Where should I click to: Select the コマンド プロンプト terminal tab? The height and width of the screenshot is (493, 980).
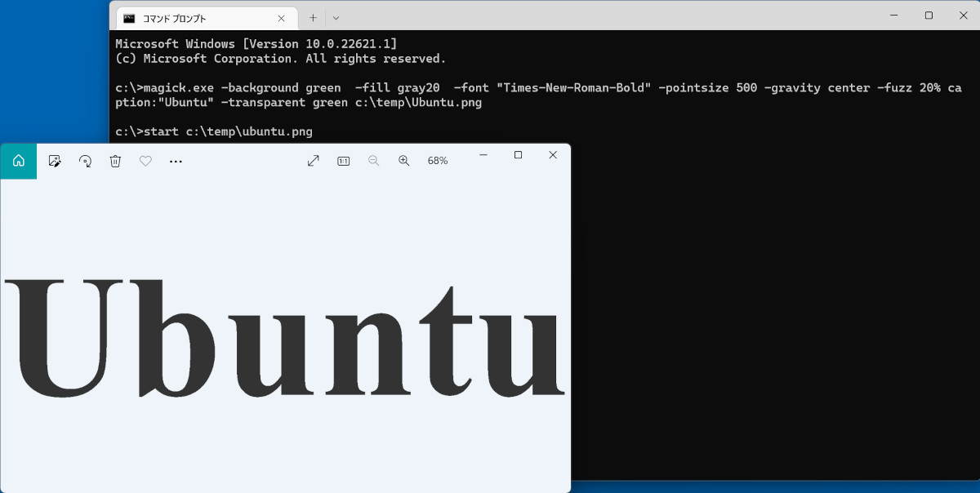click(208, 17)
